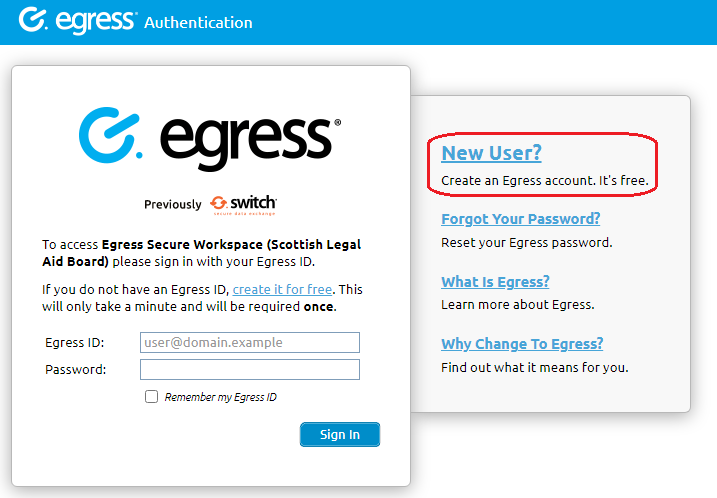Open the Why Change To Egress? link
The height and width of the screenshot is (498, 717).
tap(522, 343)
